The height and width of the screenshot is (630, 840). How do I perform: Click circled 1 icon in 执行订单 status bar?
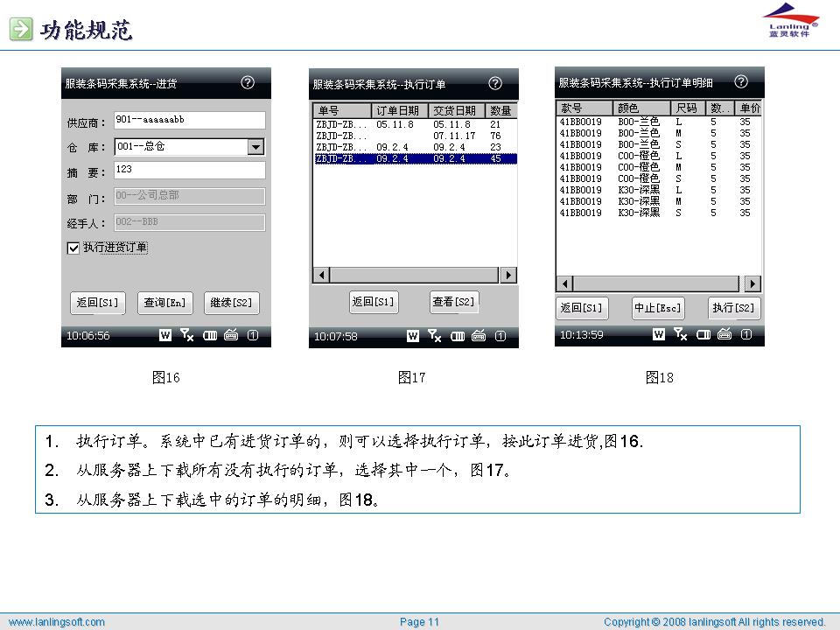[x=500, y=336]
